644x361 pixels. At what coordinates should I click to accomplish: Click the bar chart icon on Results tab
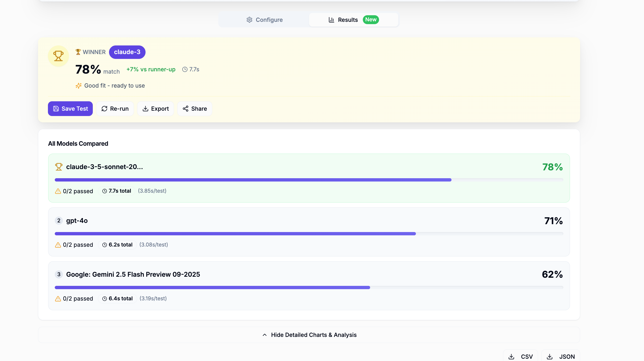[x=331, y=20]
